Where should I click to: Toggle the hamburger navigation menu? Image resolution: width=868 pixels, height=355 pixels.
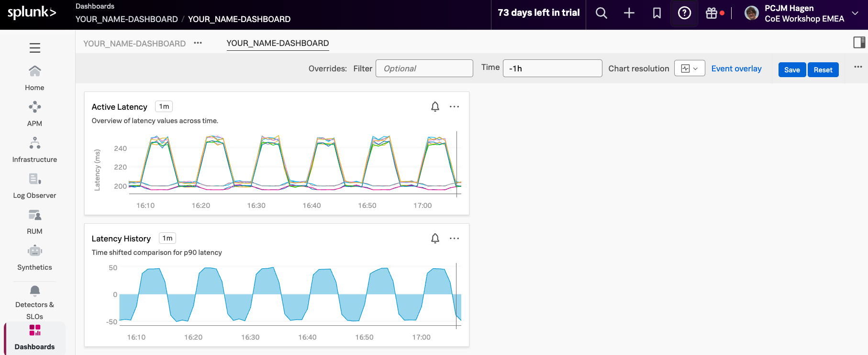(x=34, y=48)
